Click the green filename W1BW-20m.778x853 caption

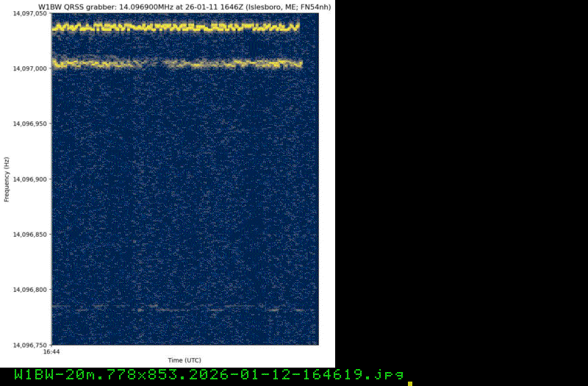(x=209, y=374)
